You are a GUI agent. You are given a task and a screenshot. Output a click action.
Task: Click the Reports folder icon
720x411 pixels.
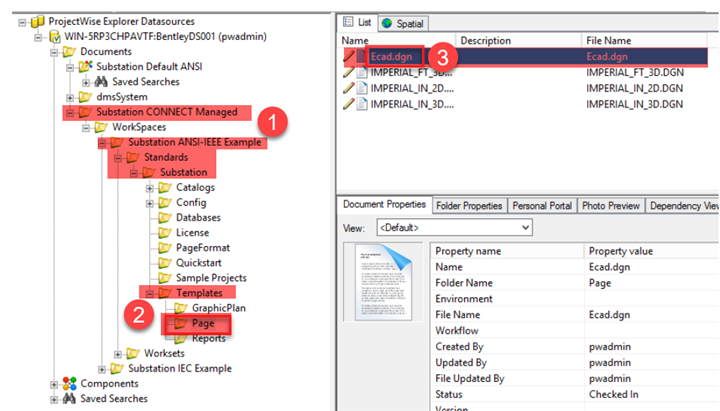[x=181, y=339]
